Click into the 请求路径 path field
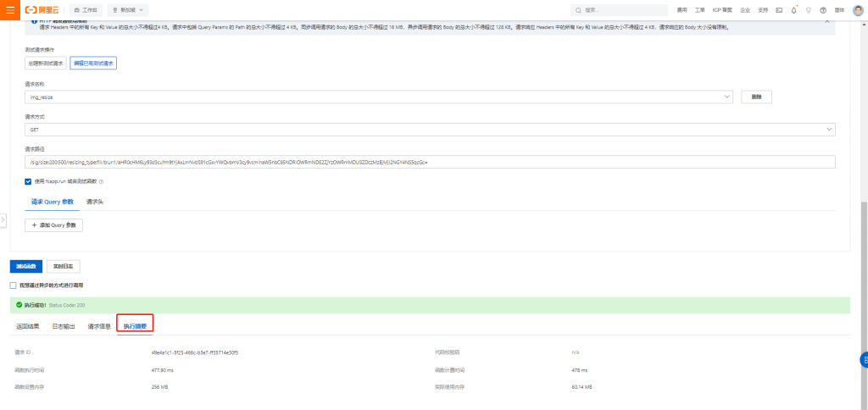The image size is (868, 410). coord(430,162)
